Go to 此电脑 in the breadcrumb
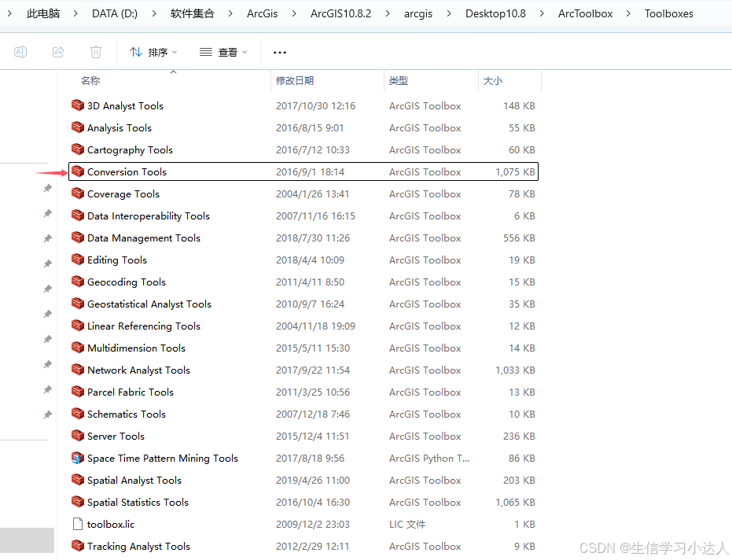This screenshot has height=560, width=732. [x=43, y=13]
